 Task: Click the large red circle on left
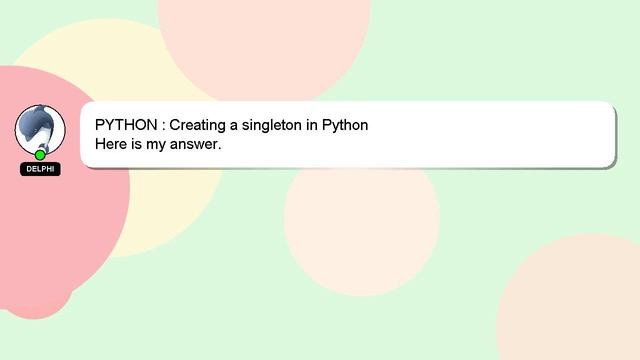pyautogui.click(x=49, y=229)
